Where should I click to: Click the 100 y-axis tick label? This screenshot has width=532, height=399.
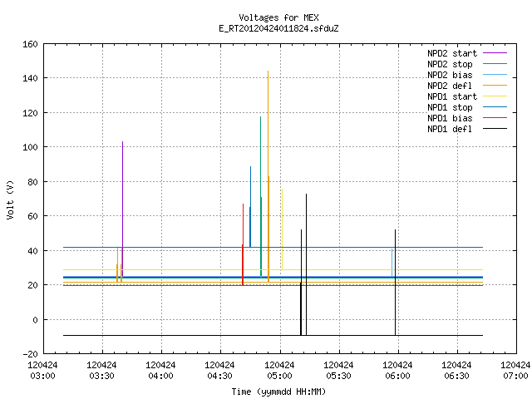30,147
